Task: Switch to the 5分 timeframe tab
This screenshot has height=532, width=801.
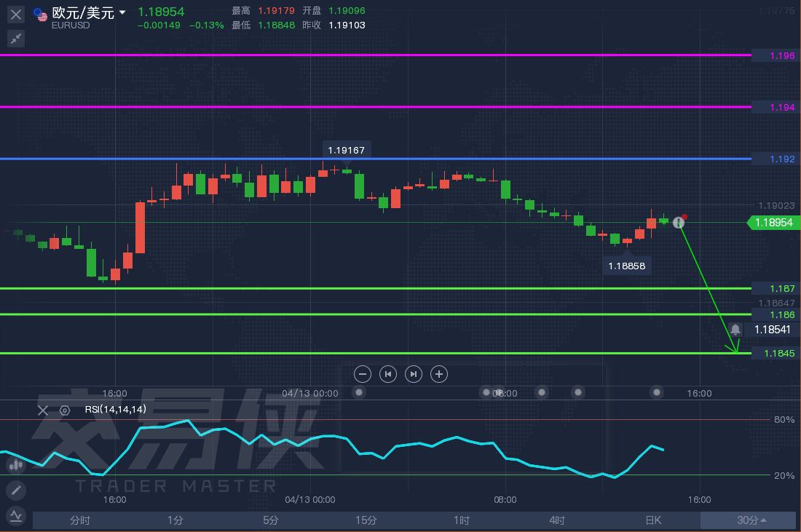Action: 271,520
